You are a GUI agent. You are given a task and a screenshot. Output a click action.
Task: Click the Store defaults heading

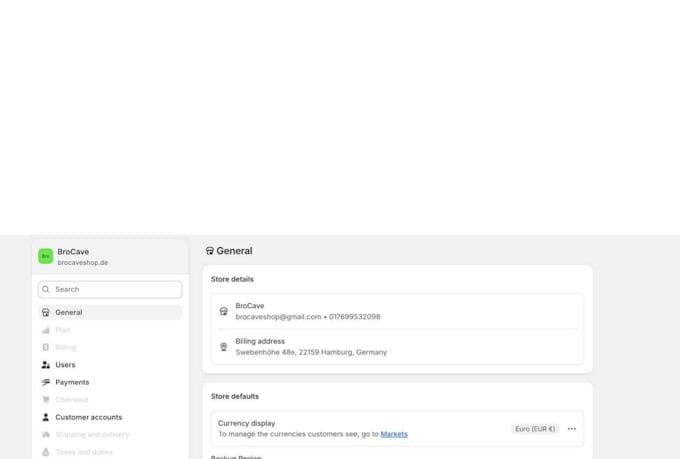coord(235,396)
